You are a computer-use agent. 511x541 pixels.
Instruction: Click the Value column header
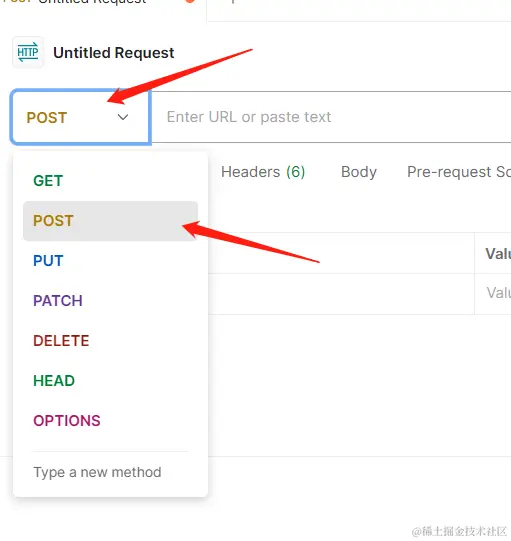[x=498, y=254]
